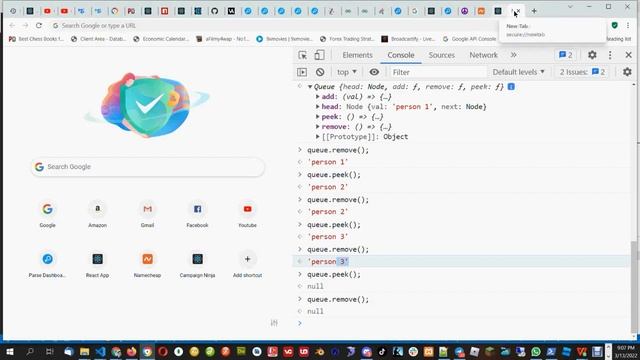Image resolution: width=640 pixels, height=360 pixels.
Task: Switch to the Console tab
Action: click(401, 55)
